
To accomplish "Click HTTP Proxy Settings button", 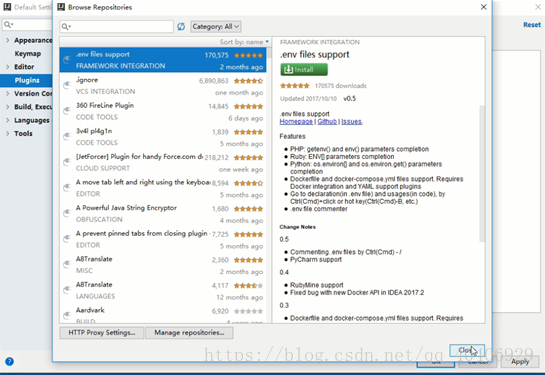I will coord(101,333).
